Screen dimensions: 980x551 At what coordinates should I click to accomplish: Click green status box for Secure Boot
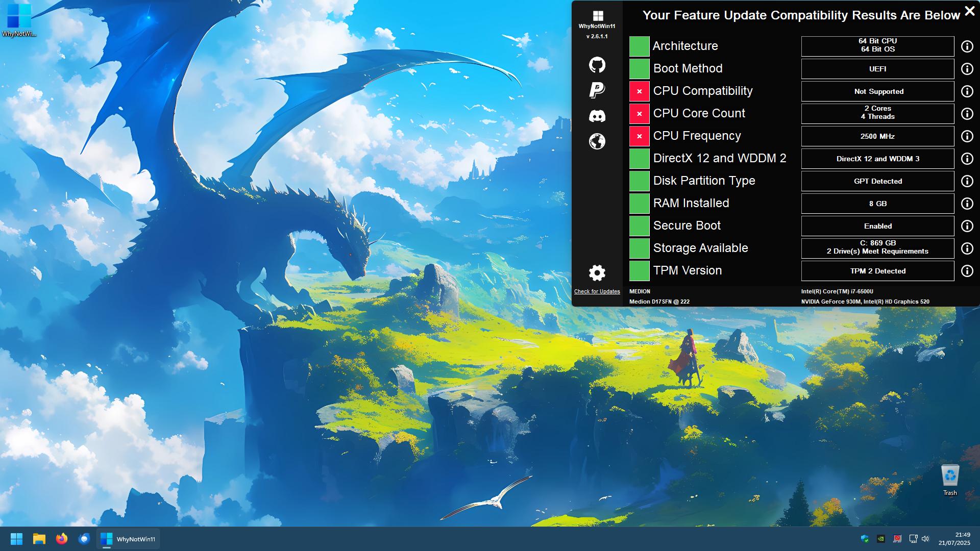pyautogui.click(x=639, y=226)
